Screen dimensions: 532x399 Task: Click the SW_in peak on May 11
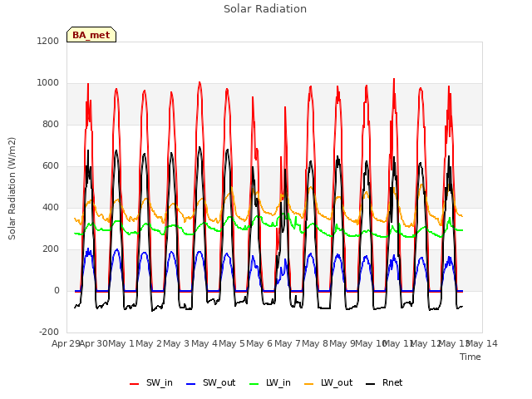coord(394,79)
